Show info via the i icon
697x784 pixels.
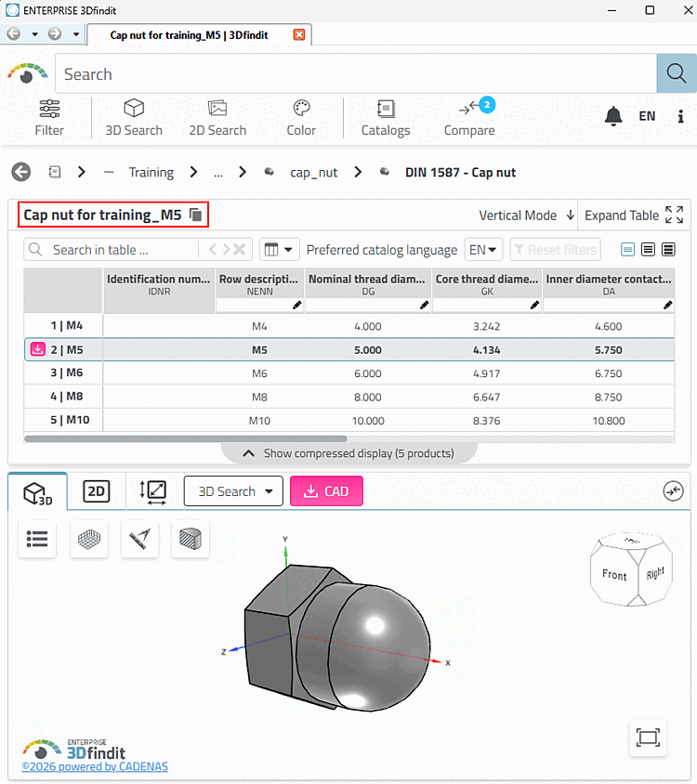coord(680,116)
